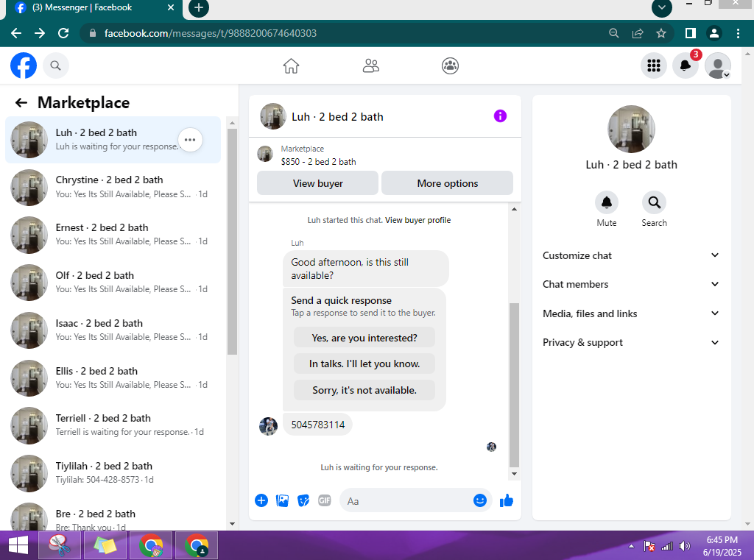This screenshot has width=754, height=560.
Task: Open the Chrome profile icon
Action: 714,33
